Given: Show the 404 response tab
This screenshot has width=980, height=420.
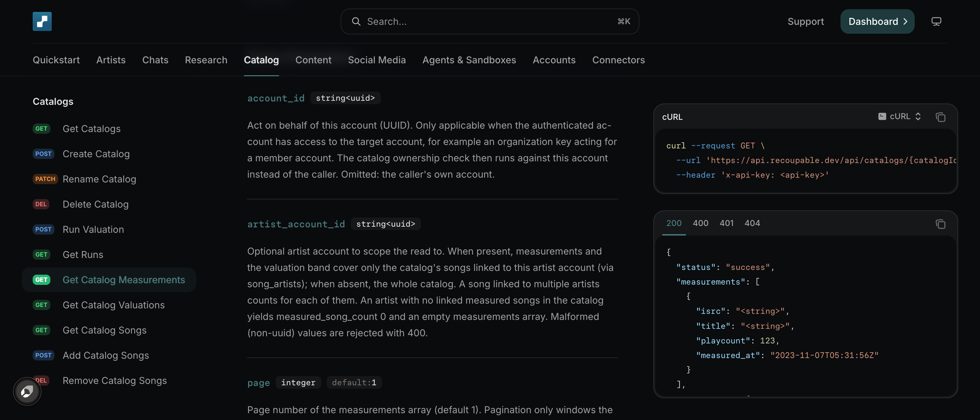Looking at the screenshot, I should tap(752, 223).
